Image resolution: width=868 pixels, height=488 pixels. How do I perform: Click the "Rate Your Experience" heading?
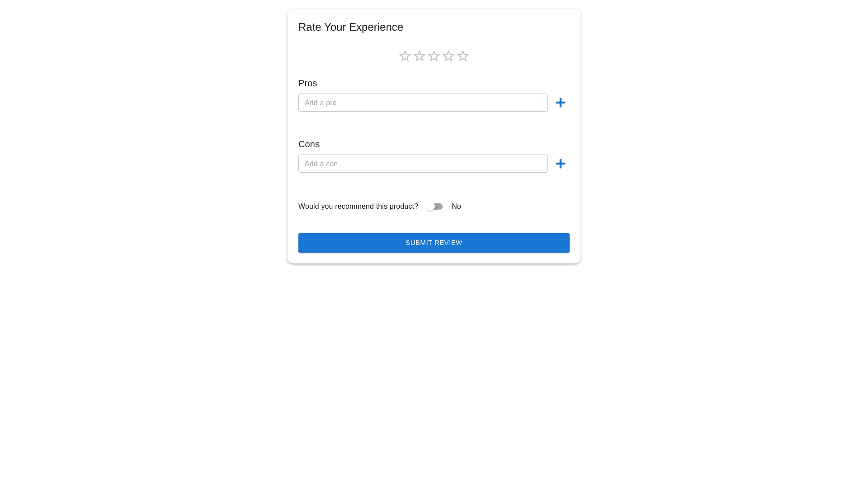350,27
